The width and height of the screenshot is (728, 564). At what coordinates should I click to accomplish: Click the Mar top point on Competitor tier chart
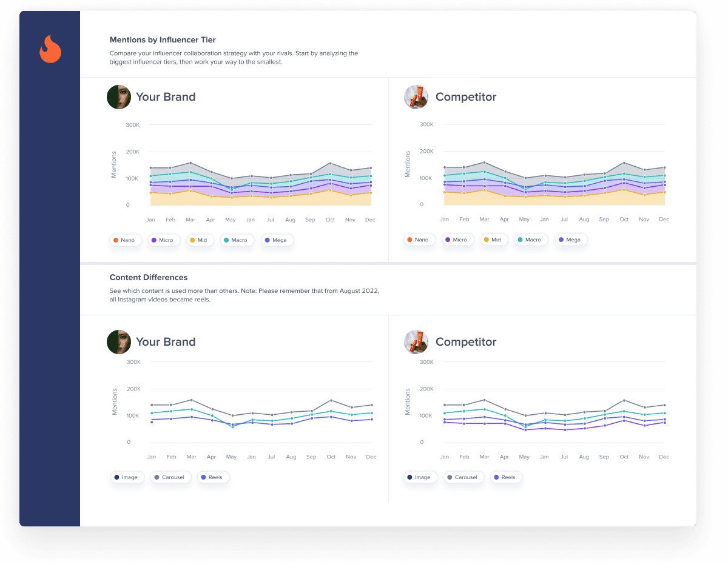point(484,163)
